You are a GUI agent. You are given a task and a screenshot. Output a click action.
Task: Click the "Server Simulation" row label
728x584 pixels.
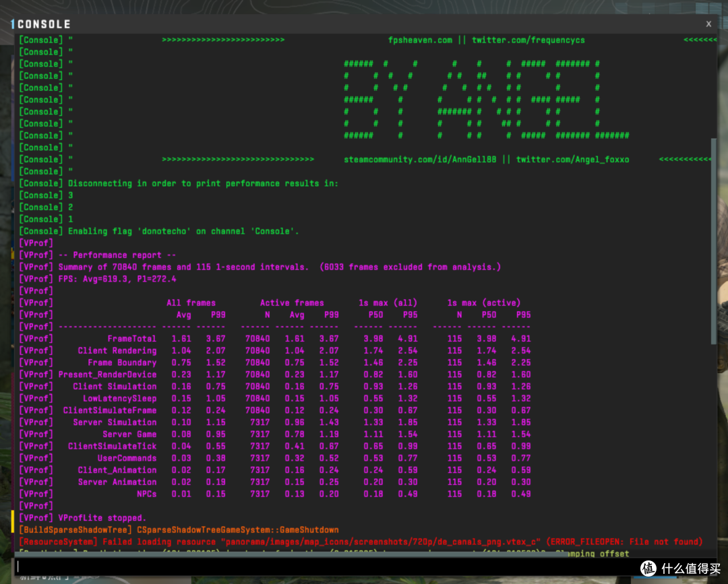(x=115, y=422)
